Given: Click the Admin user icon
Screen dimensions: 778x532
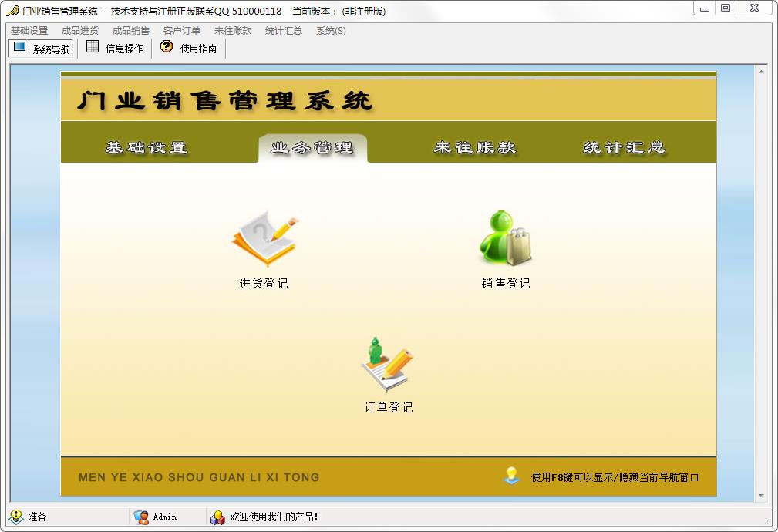Looking at the screenshot, I should [x=141, y=517].
